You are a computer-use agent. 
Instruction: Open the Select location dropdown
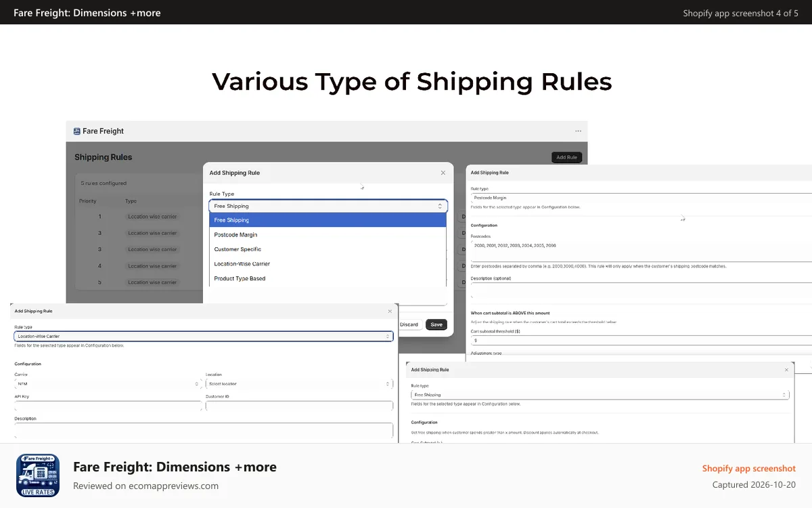point(299,383)
